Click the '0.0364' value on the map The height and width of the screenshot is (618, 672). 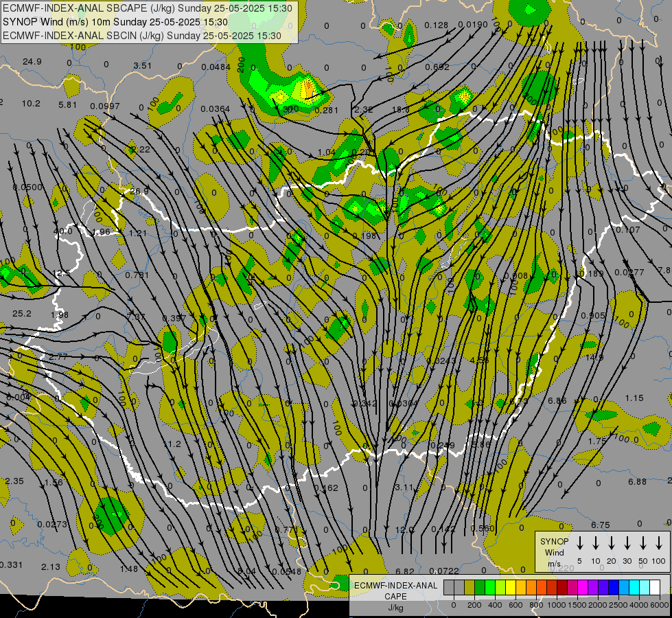[216, 109]
